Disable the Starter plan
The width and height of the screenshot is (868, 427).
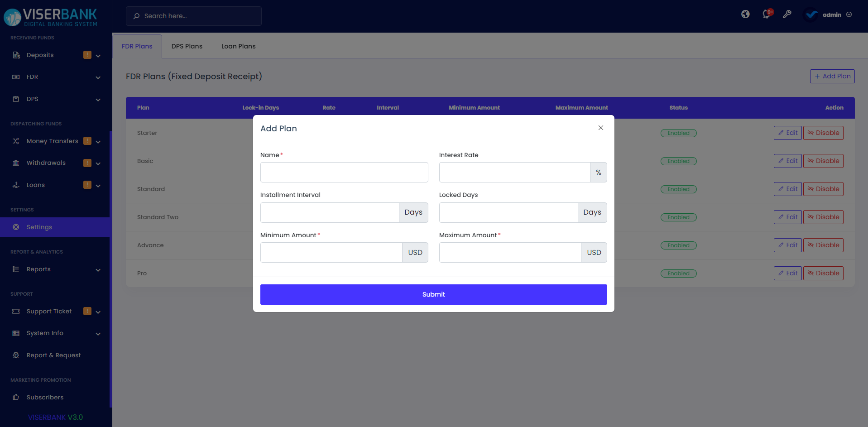823,133
